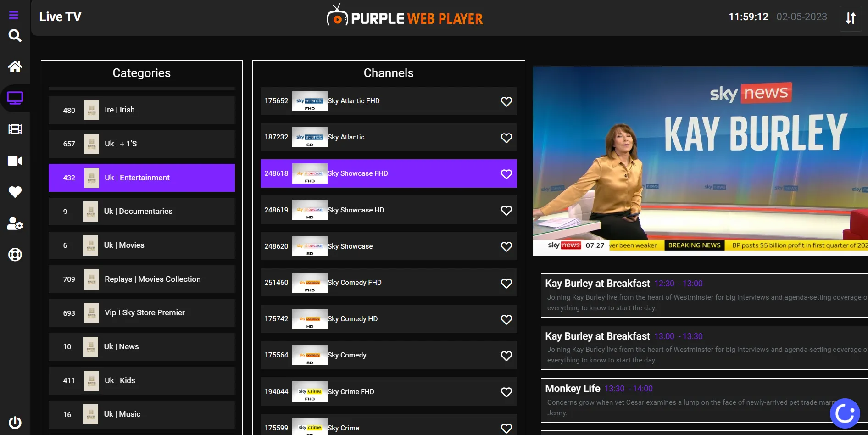Click the sort arrows button top-right
The width and height of the screenshot is (868, 435).
click(851, 18)
